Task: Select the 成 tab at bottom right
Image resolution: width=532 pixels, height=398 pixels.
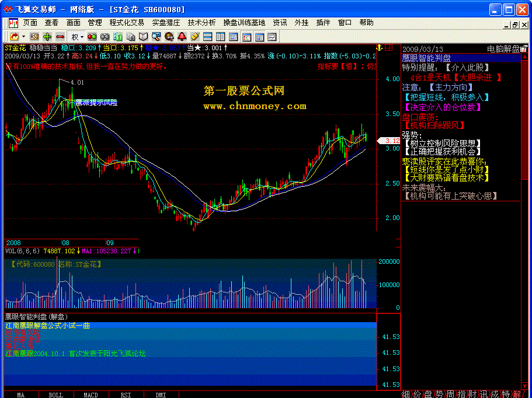Action: coord(495,394)
